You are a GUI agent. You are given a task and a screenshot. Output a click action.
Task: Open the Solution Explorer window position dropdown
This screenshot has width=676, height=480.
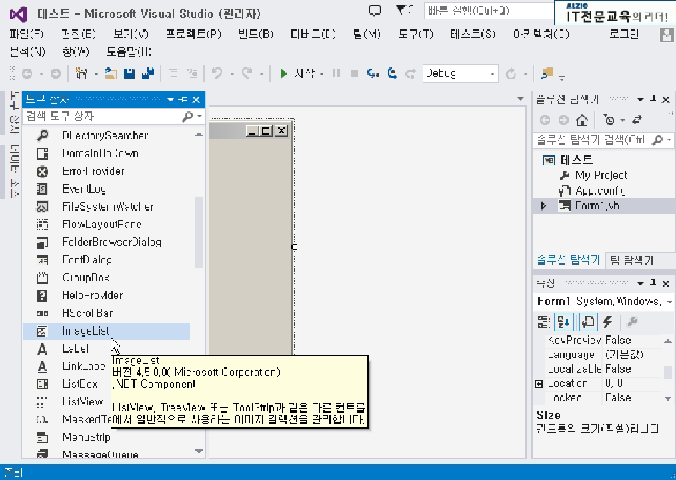[x=641, y=100]
